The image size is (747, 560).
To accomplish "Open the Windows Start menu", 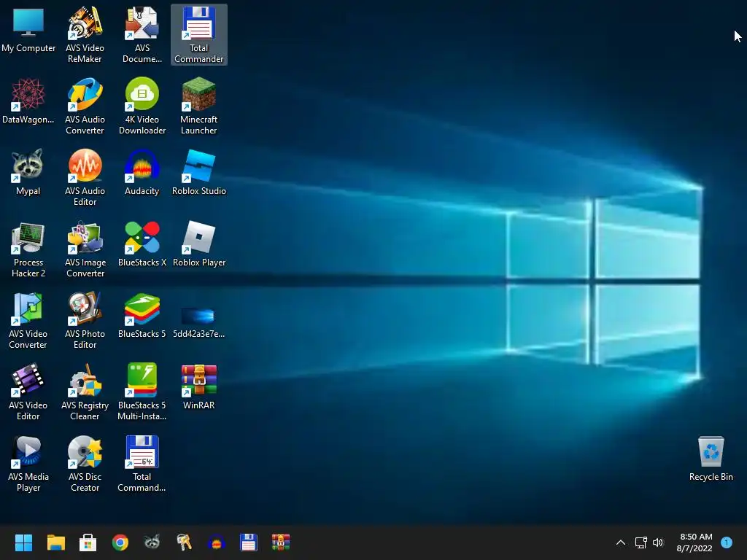I will pos(23,542).
